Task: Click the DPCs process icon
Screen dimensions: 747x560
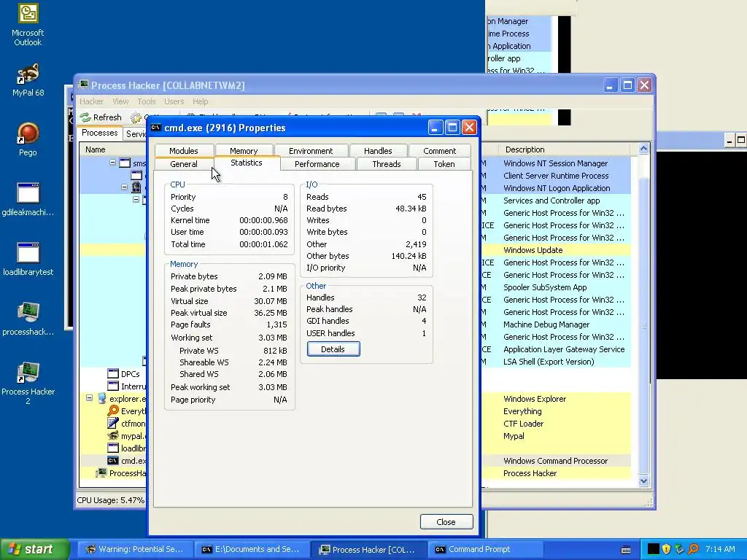Action: click(x=113, y=374)
